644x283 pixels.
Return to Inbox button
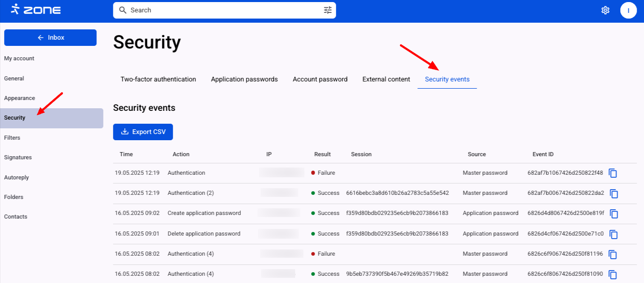pos(51,38)
